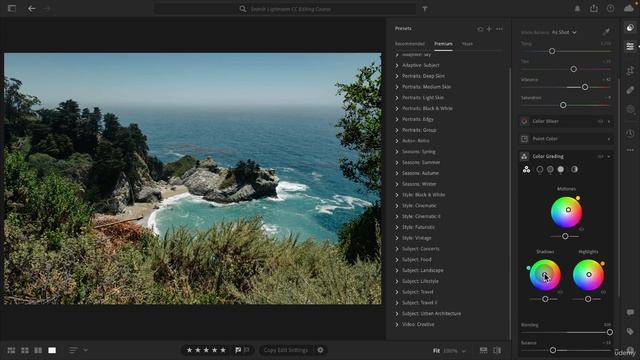The width and height of the screenshot is (640, 360).
Task: Toggle the left panel icon
Action: [12, 9]
